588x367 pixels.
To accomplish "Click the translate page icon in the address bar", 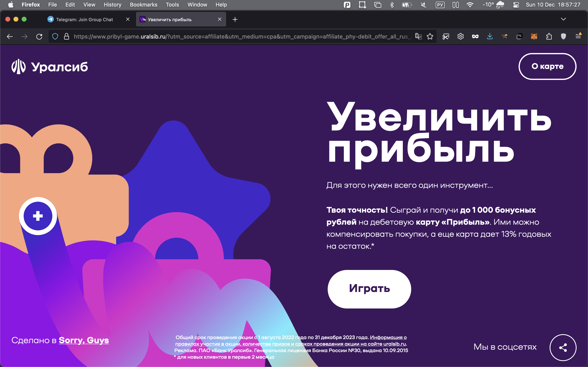I will pyautogui.click(x=418, y=36).
